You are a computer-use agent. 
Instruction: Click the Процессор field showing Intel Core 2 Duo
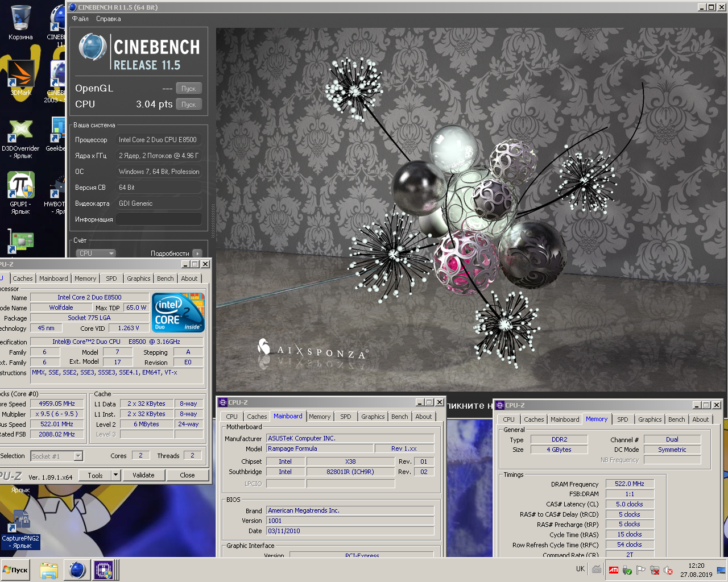159,140
